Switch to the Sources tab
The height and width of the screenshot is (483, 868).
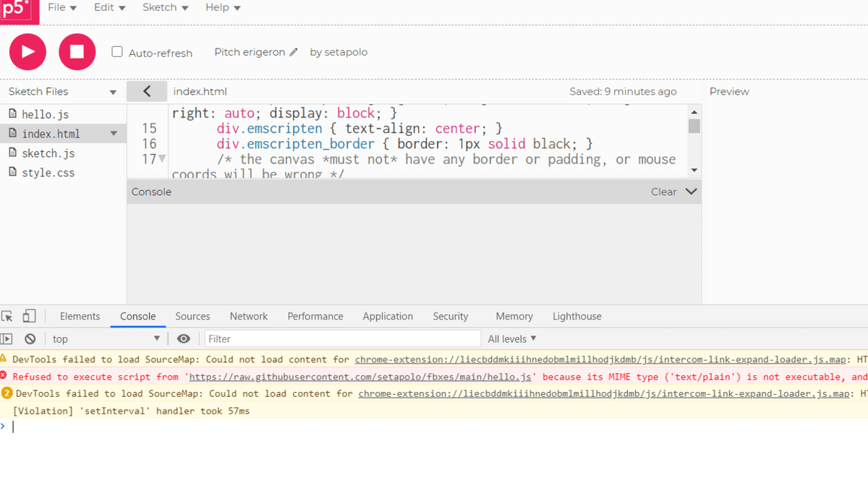tap(192, 316)
